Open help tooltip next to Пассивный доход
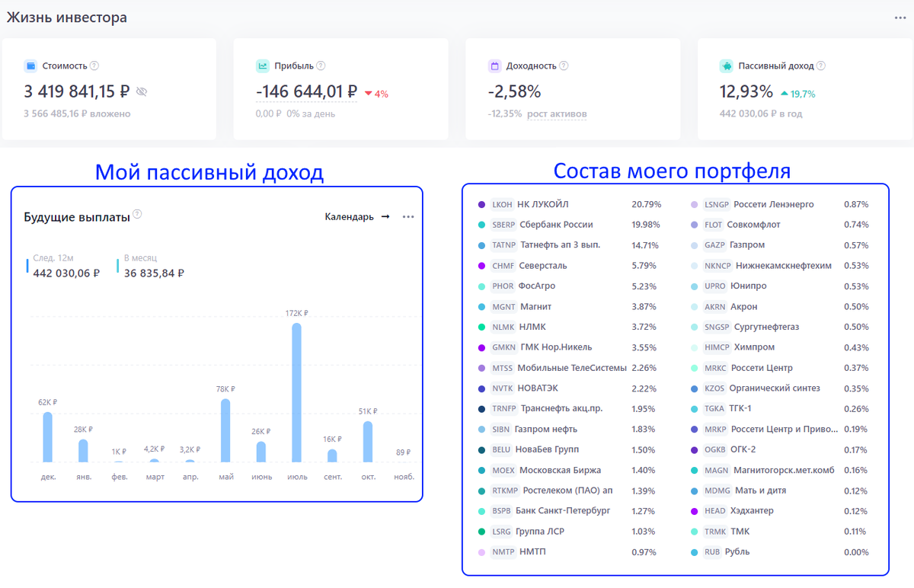Screen dimensions: 914x588 click(x=821, y=66)
